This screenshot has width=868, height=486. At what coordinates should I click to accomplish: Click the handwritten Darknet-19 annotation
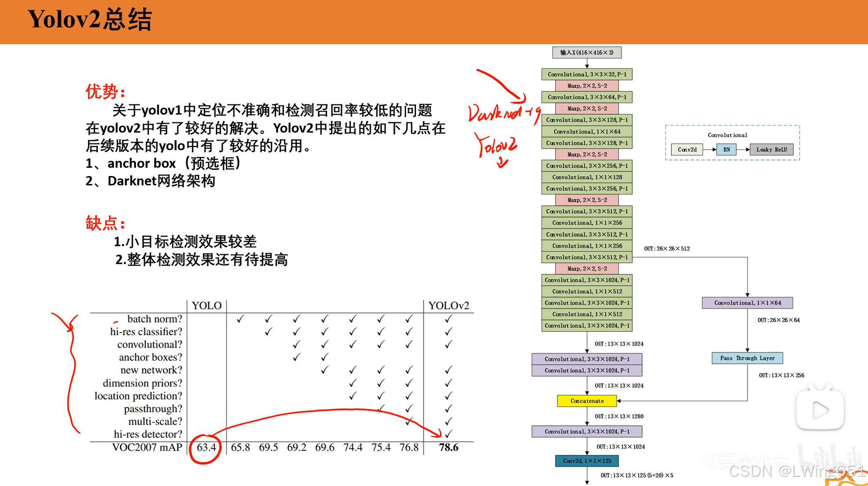[503, 113]
